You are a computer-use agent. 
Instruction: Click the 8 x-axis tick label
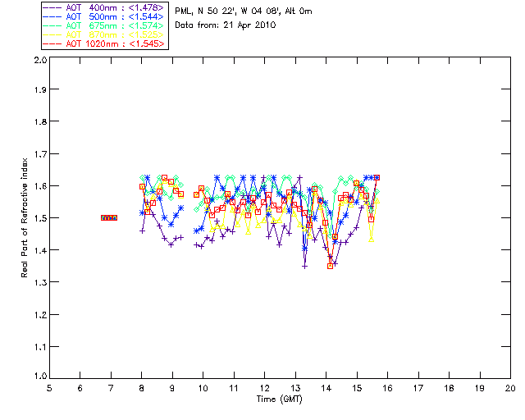[142, 388]
